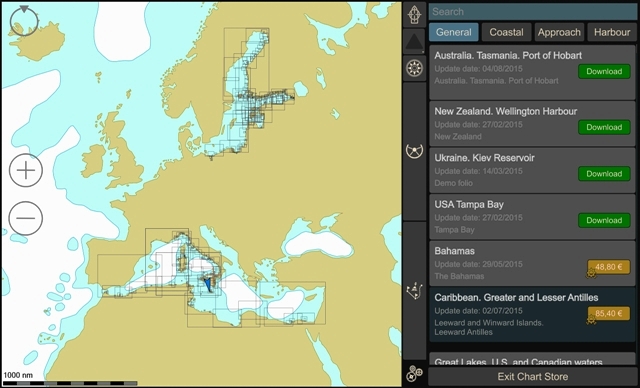640x388 pixels.
Task: Switch to the Approach tab
Action: click(559, 32)
